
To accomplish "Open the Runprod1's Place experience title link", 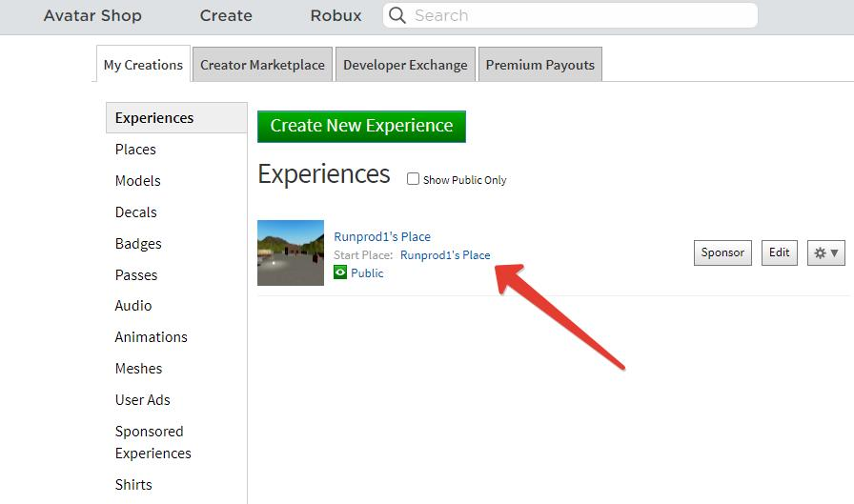I will pos(382,236).
